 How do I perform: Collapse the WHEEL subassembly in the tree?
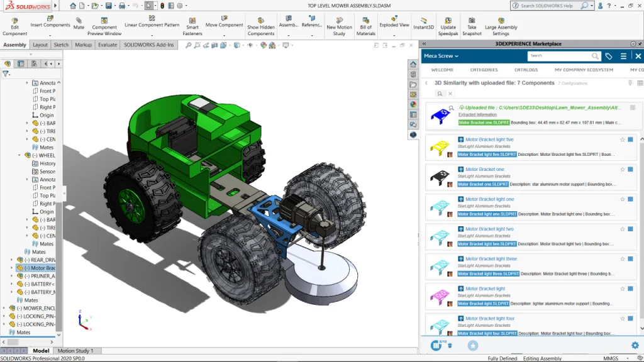click(19, 155)
